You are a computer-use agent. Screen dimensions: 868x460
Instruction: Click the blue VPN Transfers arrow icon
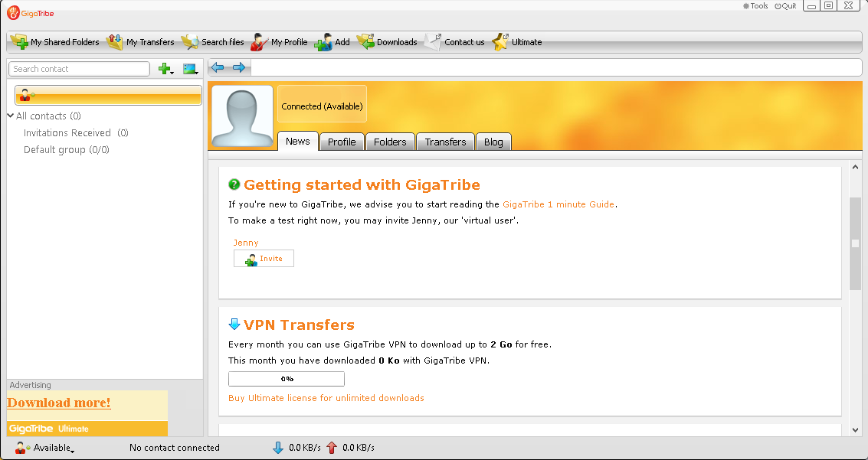(234, 324)
